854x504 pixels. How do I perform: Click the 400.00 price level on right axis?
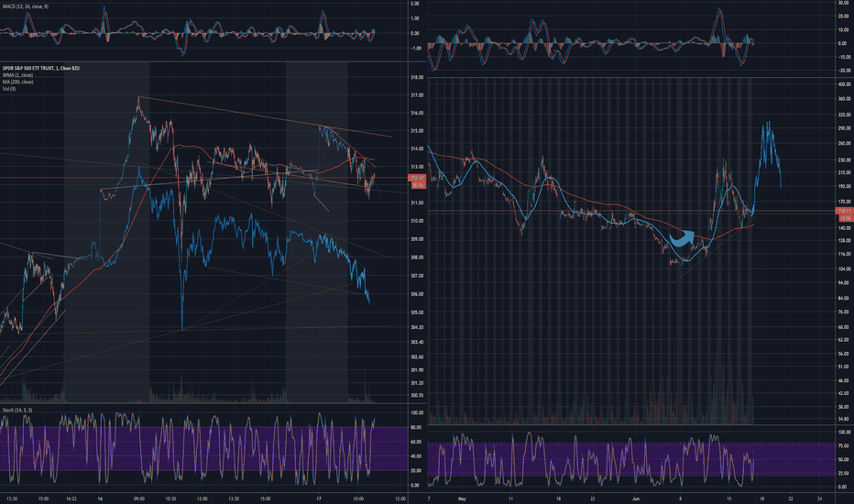844,84
